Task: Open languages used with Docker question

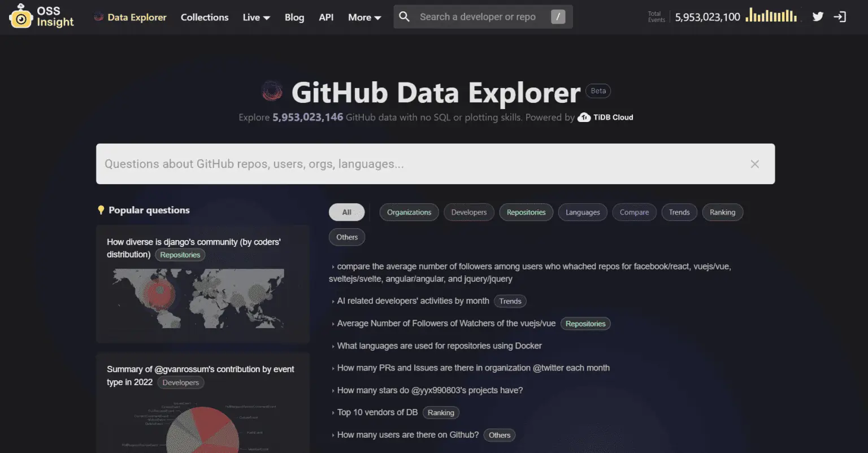Action: tap(439, 346)
